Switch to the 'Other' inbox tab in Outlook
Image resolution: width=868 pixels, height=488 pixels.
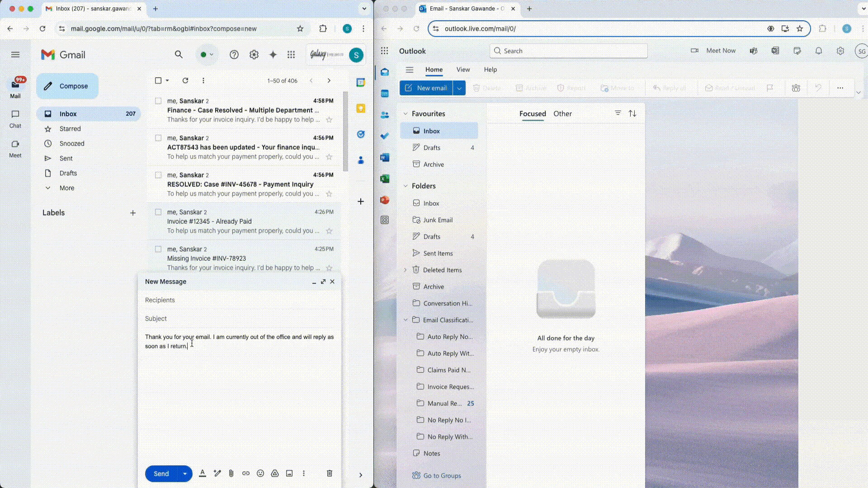point(562,113)
